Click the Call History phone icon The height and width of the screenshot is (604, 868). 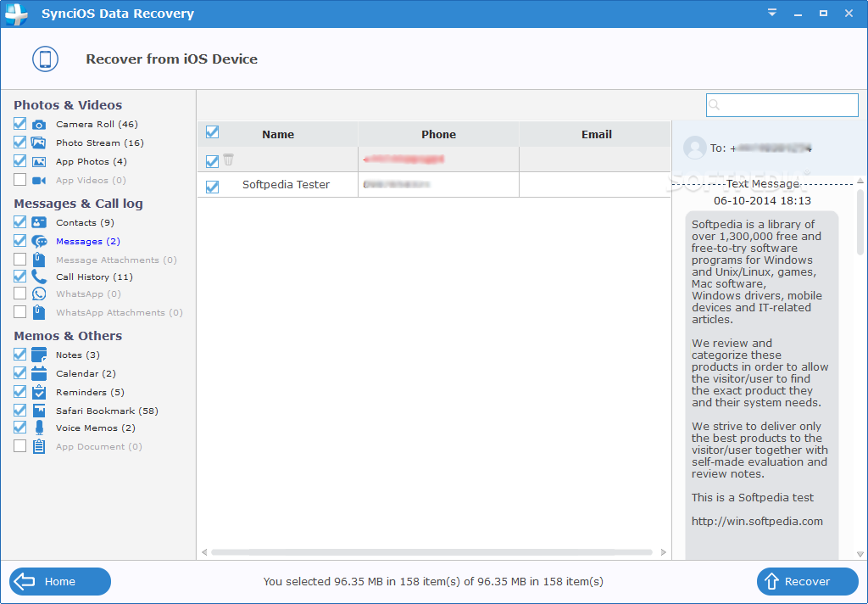tap(39, 277)
